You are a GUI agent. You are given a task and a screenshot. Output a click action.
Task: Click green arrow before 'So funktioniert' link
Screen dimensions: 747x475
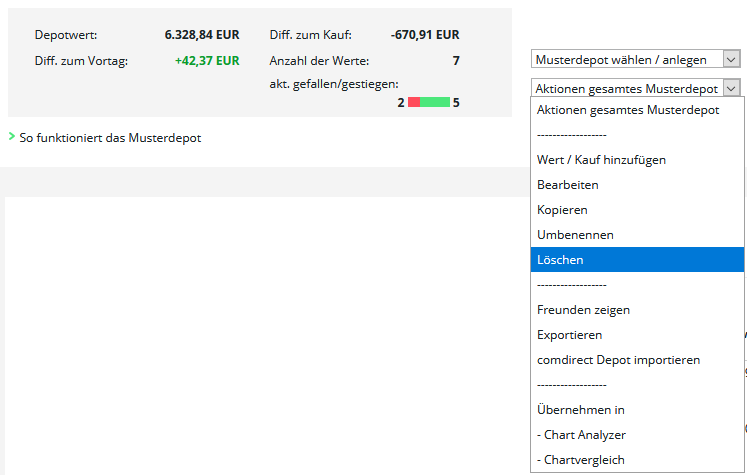pyautogui.click(x=11, y=137)
